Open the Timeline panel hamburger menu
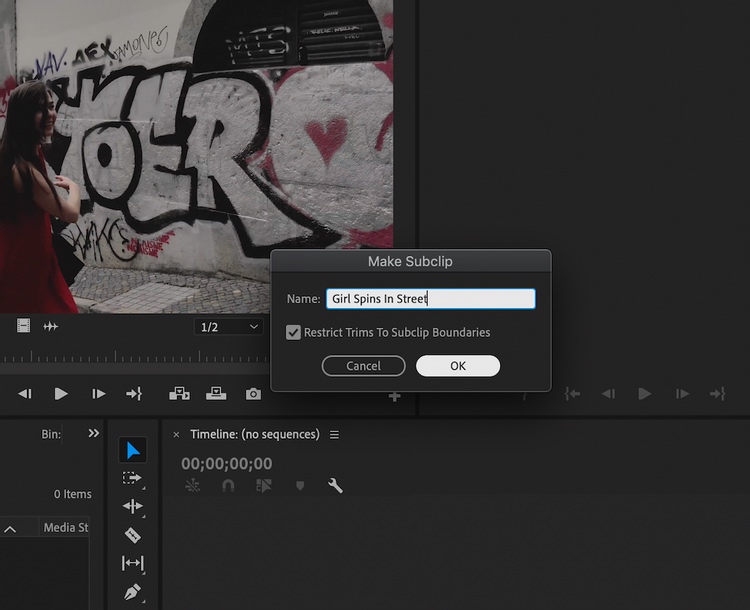Screen dimensions: 750x610 pyautogui.click(x=335, y=435)
